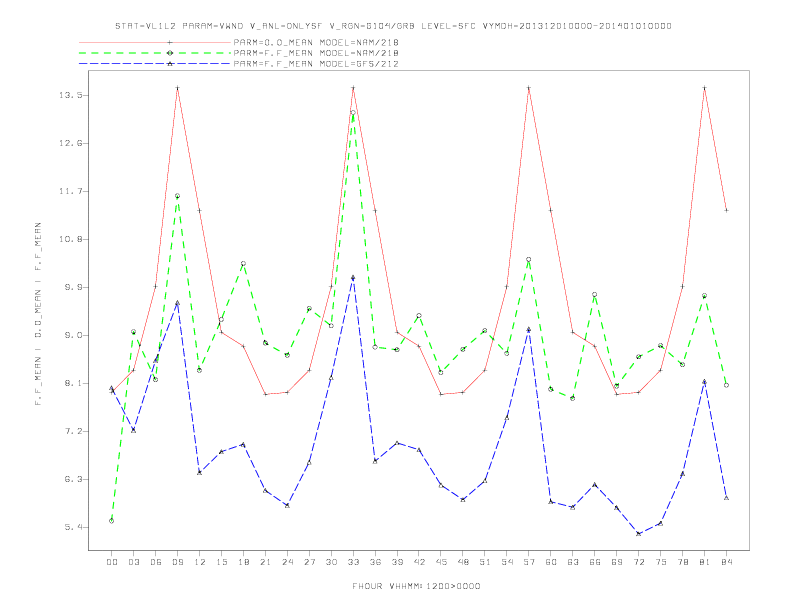
Task: Click x-axis tick label 66
Action: (595, 562)
